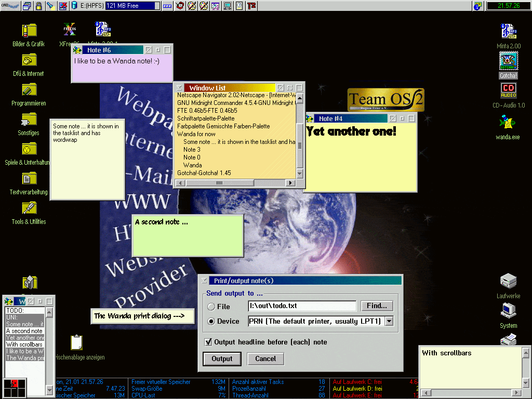The height and width of the screenshot is (399, 532).
Task: Click the Wanda fish icon on Note #6
Action: coord(77,50)
